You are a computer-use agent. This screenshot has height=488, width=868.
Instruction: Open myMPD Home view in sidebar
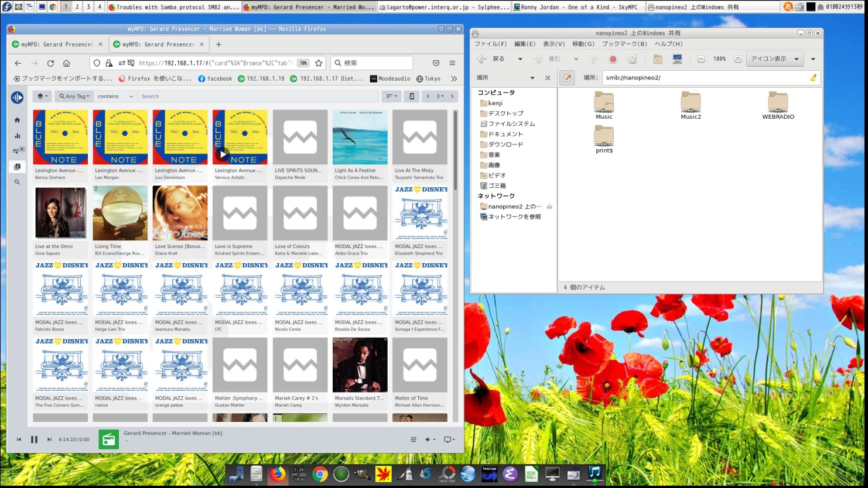pos(17,120)
